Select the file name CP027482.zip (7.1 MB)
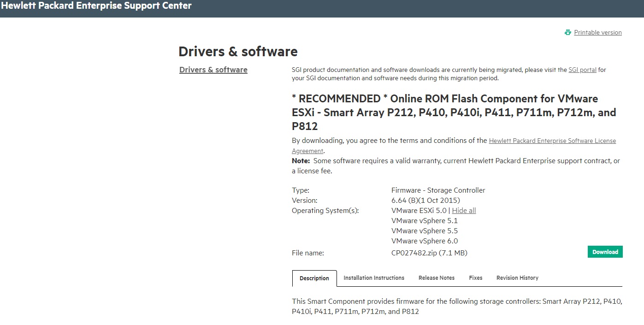The width and height of the screenshot is (644, 325). pos(429,253)
